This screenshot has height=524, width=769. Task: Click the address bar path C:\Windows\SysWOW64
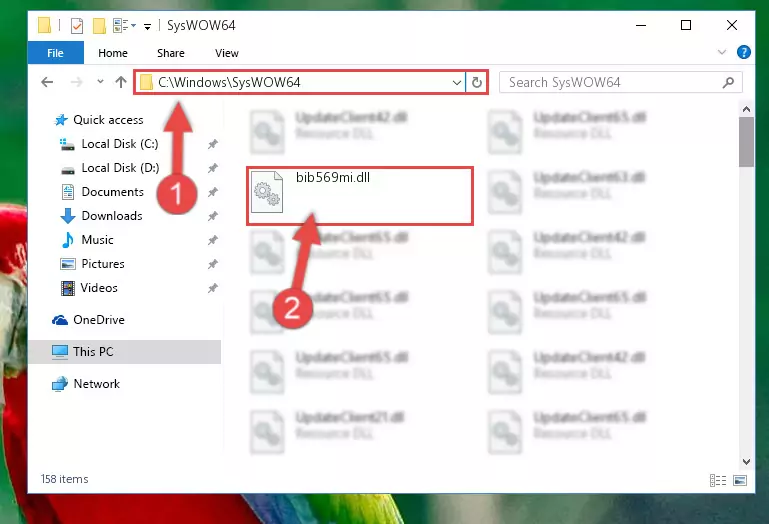tap(229, 82)
